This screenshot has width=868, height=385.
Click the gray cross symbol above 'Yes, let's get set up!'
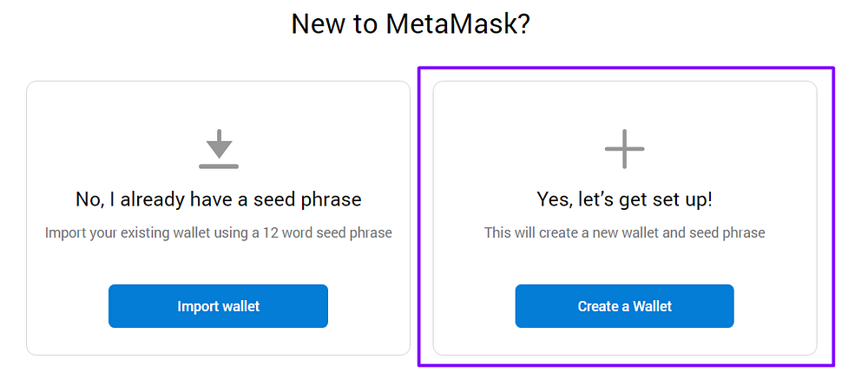coord(624,148)
